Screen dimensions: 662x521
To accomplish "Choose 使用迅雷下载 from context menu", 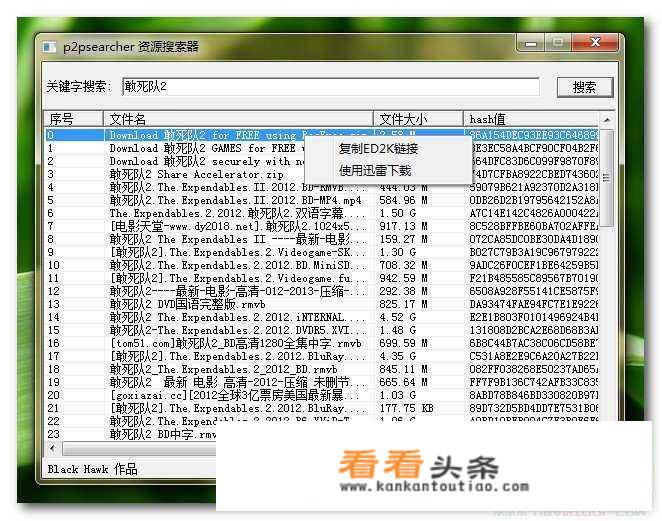I will click(375, 170).
